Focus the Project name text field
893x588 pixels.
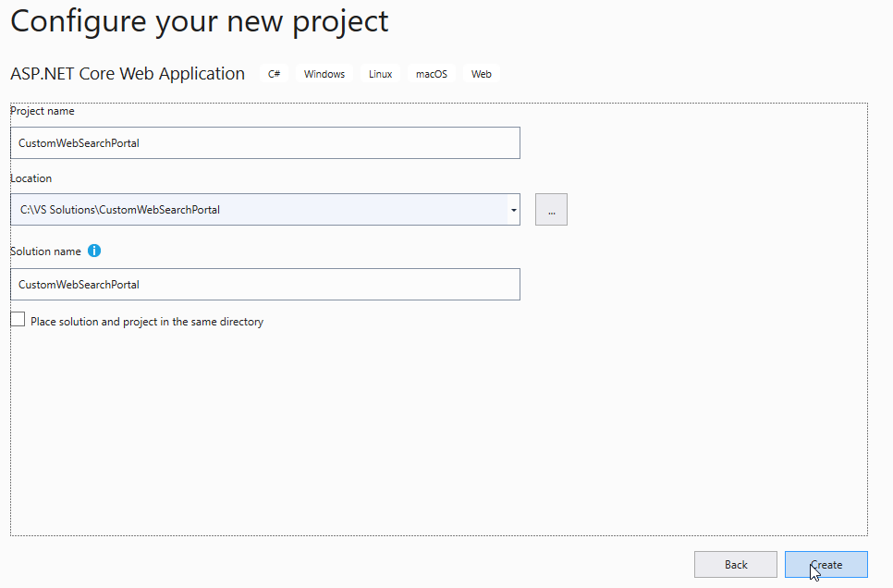click(264, 143)
